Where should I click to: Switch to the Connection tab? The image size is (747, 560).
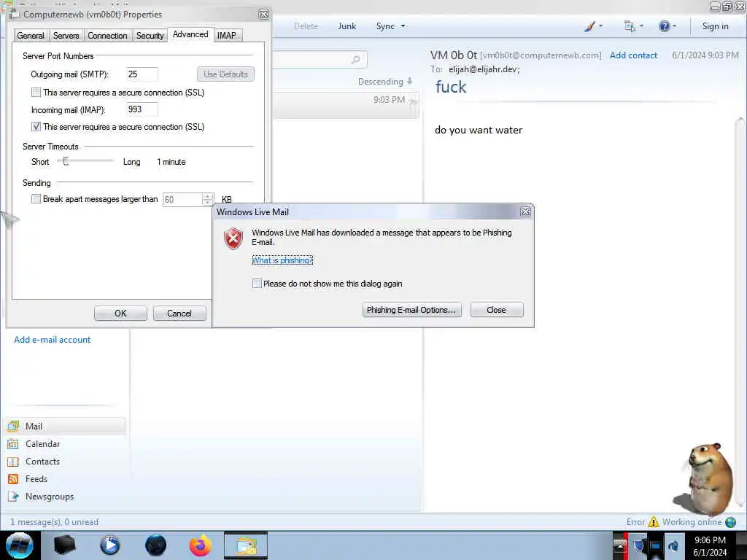pos(107,35)
